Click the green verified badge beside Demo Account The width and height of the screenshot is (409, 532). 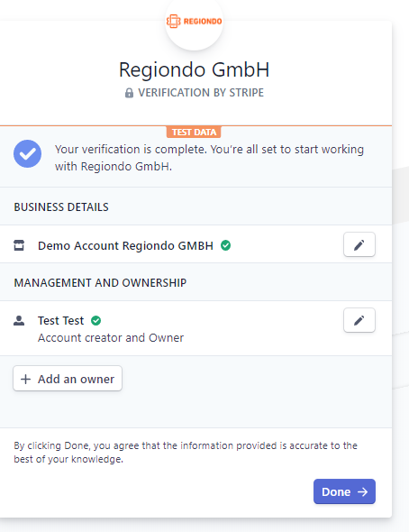pos(226,245)
